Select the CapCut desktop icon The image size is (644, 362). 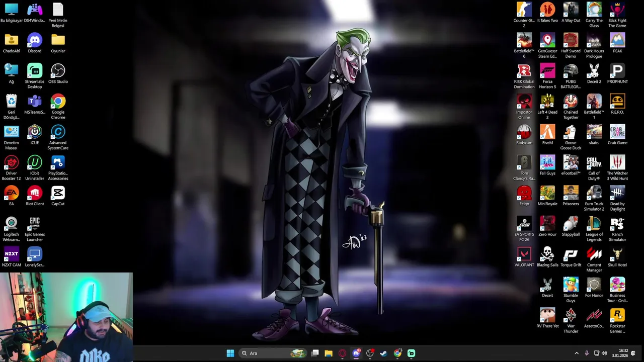coord(58,193)
